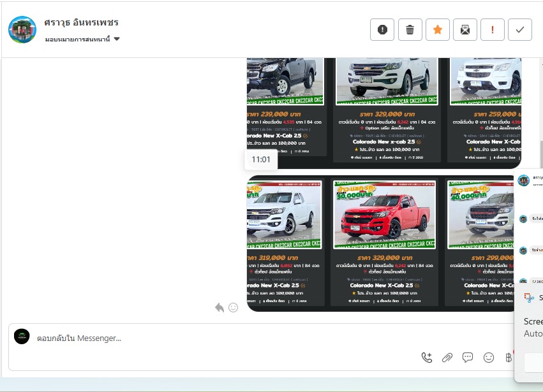
Task: Click the orange star follow-up icon
Action: pyautogui.click(x=438, y=29)
